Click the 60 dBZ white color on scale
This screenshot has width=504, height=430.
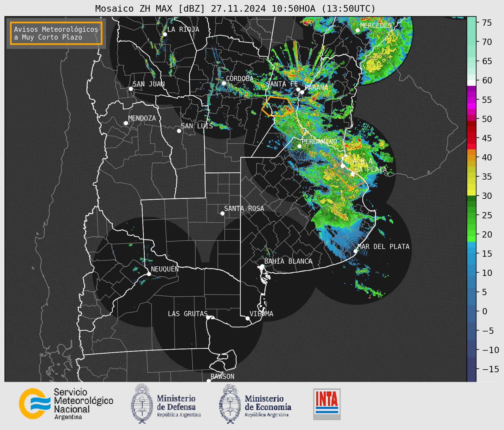pos(471,83)
